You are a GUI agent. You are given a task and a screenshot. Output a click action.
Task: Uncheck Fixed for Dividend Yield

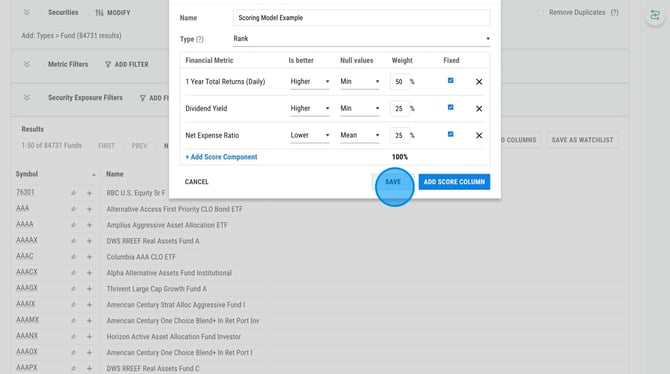tap(450, 107)
